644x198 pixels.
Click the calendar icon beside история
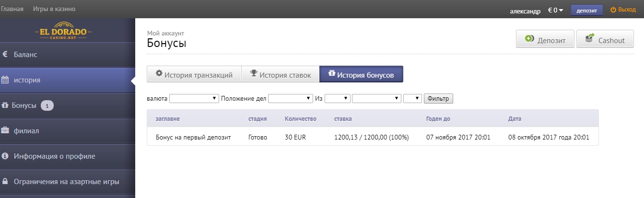tap(5, 80)
